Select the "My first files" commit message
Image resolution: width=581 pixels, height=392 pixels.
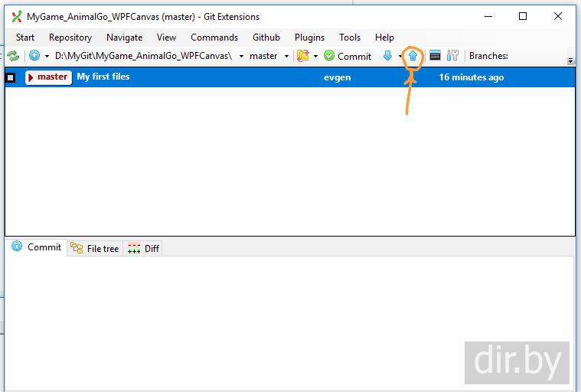point(103,77)
